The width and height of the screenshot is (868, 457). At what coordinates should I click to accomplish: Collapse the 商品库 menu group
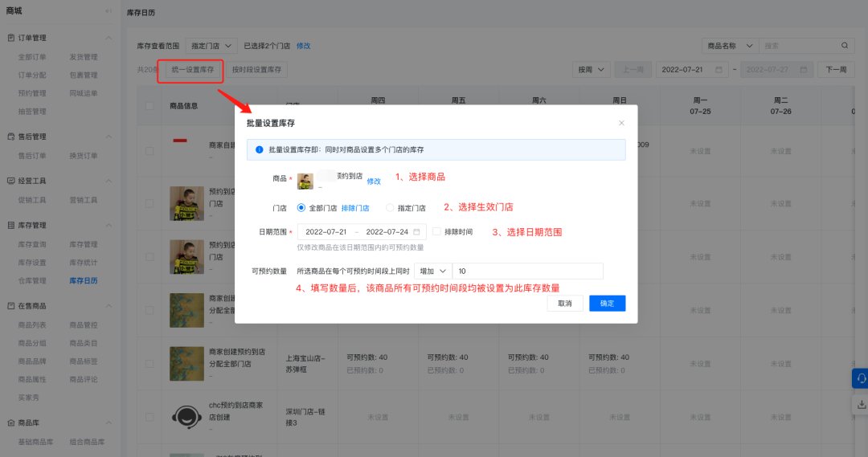pyautogui.click(x=108, y=422)
